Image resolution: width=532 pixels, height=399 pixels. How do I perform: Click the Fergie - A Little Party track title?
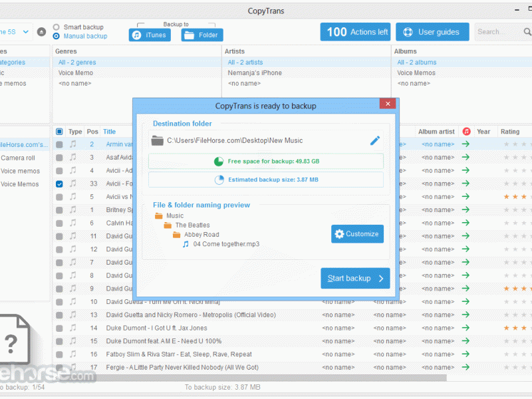coord(182,368)
